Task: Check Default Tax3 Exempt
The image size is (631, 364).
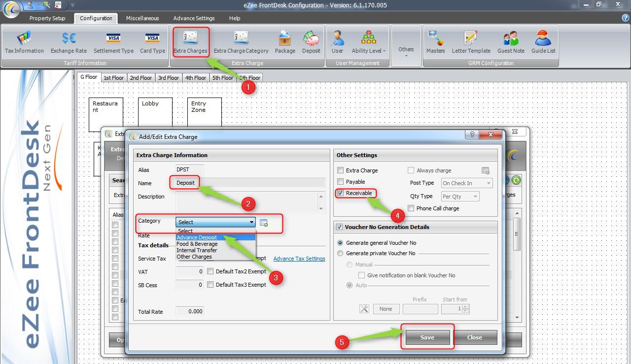Action: (x=210, y=285)
